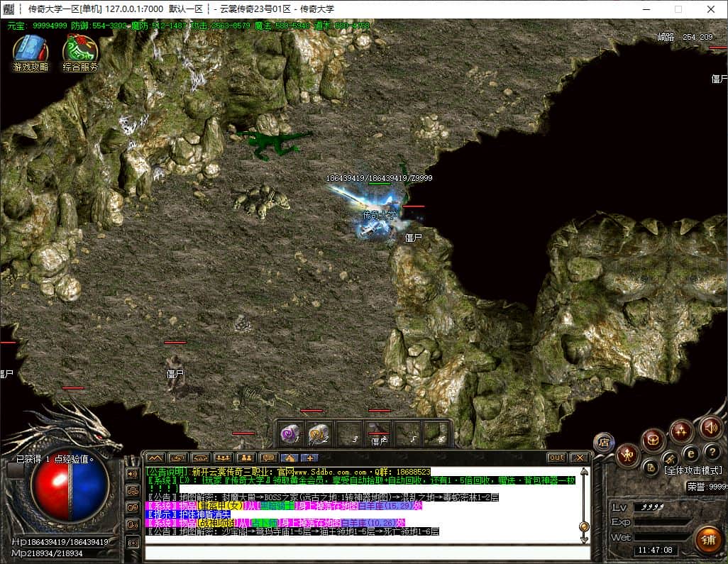Open the 综合服务 services icon
This screenshot has width=728, height=564.
point(80,53)
